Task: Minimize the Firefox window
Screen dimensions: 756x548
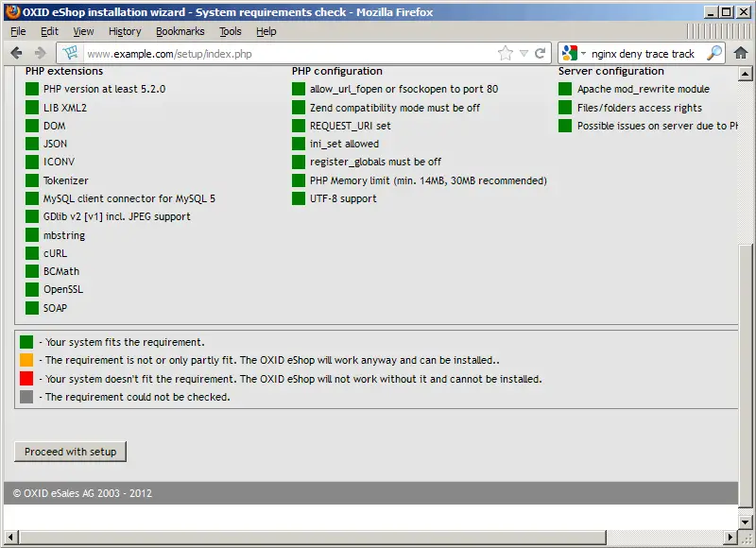Action: click(x=711, y=12)
